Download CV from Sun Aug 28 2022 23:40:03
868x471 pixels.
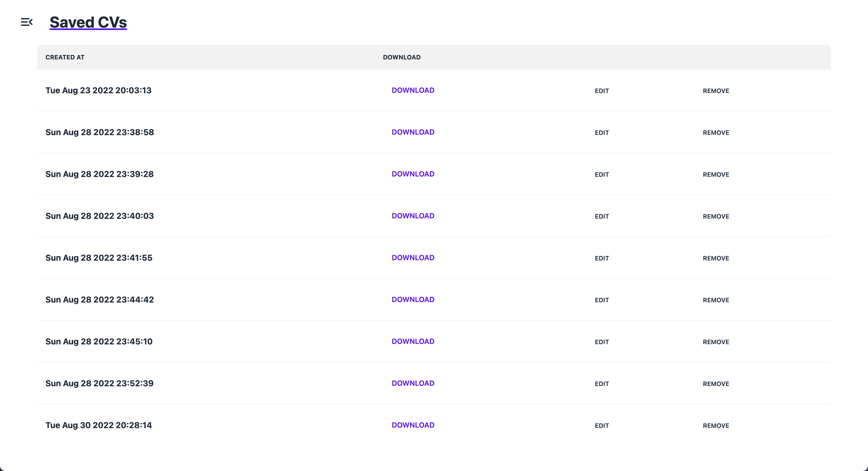click(413, 216)
